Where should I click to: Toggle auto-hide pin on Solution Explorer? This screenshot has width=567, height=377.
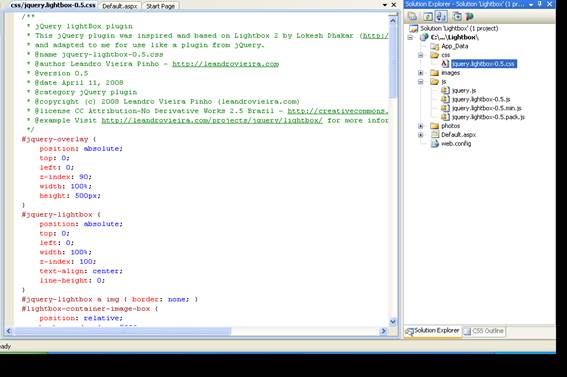pos(540,4)
